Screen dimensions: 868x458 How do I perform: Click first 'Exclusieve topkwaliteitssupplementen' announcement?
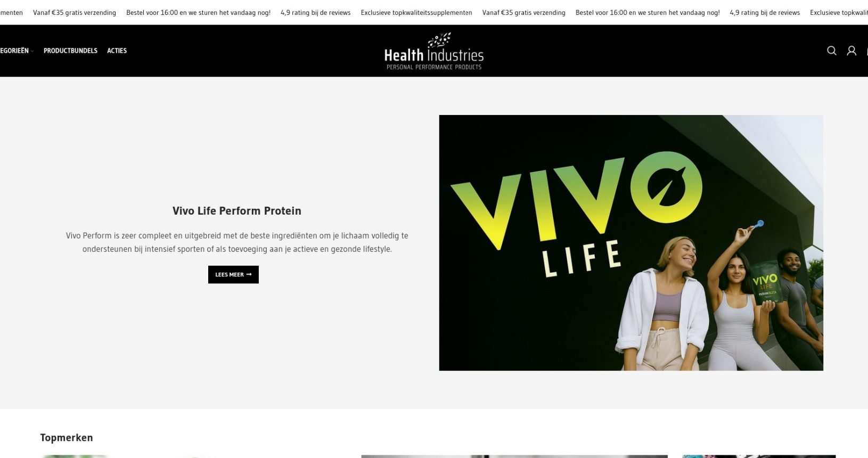[x=416, y=12]
